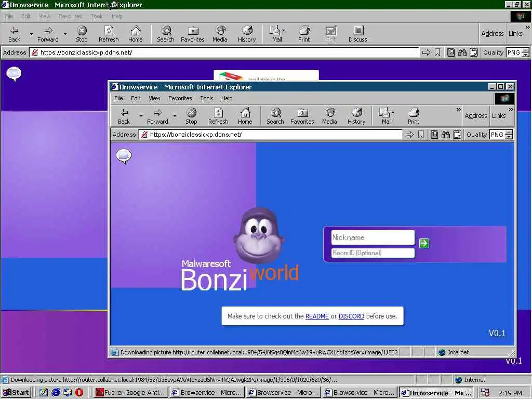Click Back in the background window toolbar

[x=14, y=34]
